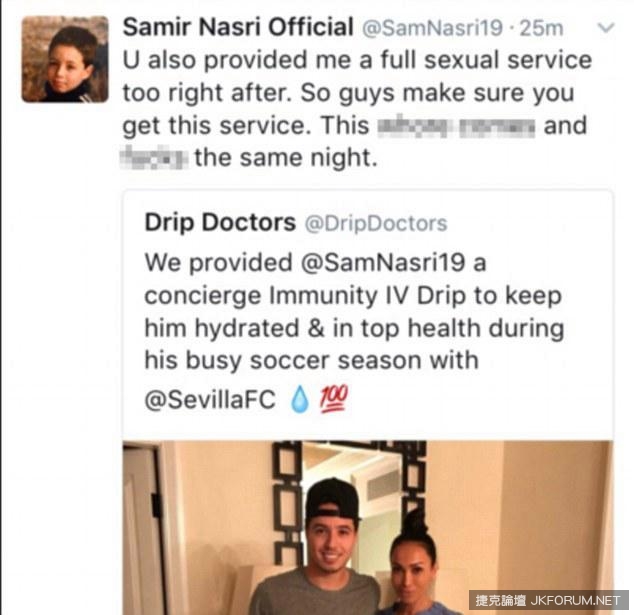The image size is (634, 615).
Task: Open the @SevillaFC mention
Action: pos(210,399)
